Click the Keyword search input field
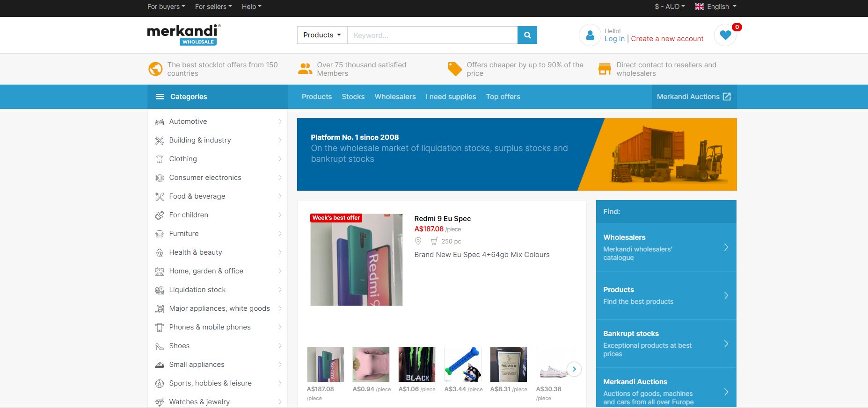Image resolution: width=868 pixels, height=408 pixels. pos(432,35)
